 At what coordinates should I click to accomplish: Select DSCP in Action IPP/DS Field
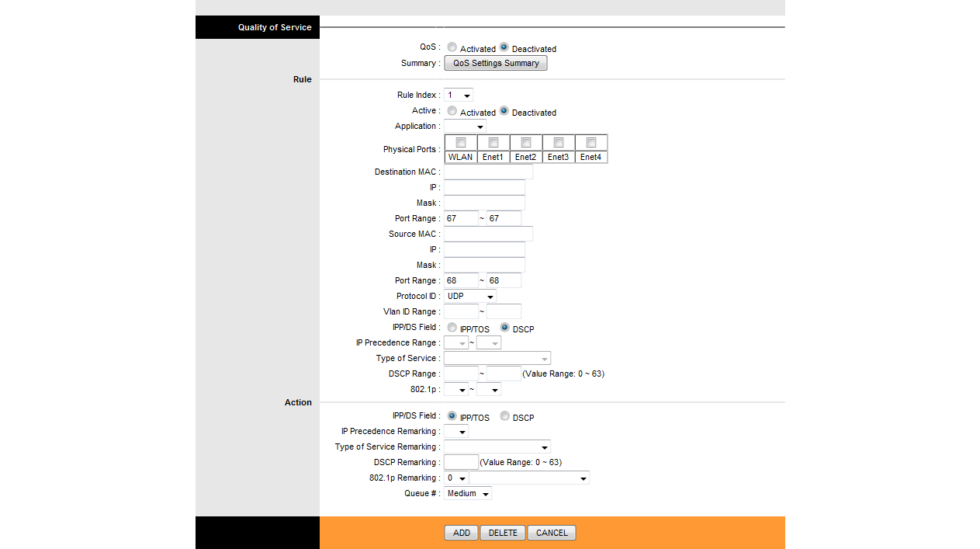click(x=504, y=416)
